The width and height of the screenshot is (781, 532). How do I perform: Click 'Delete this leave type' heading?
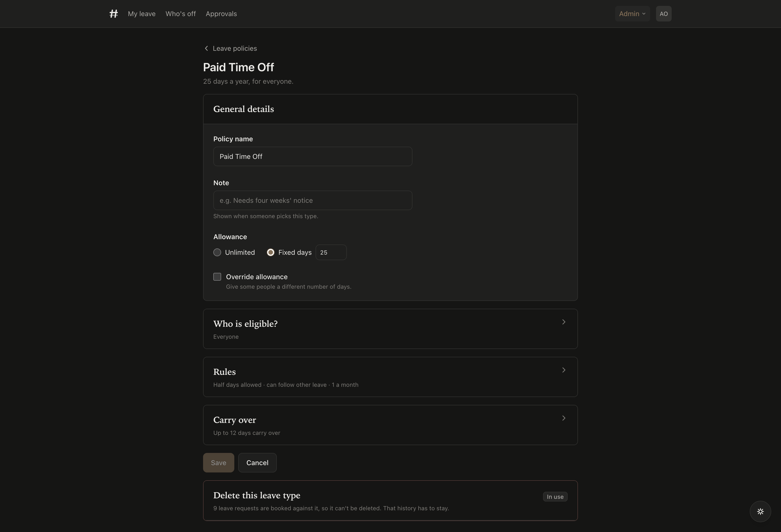(257, 495)
